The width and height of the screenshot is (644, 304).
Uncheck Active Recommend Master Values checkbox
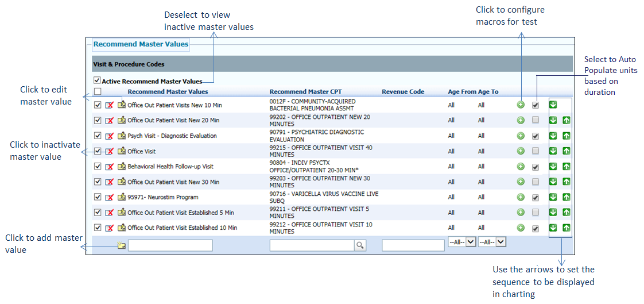[x=97, y=81]
